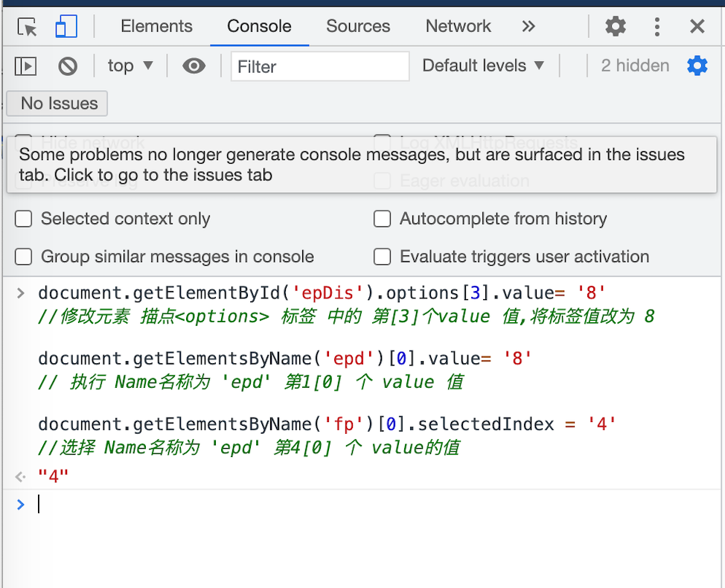The height and width of the screenshot is (588, 725).
Task: Open the three-dot customize DevTools menu
Action: [x=657, y=27]
